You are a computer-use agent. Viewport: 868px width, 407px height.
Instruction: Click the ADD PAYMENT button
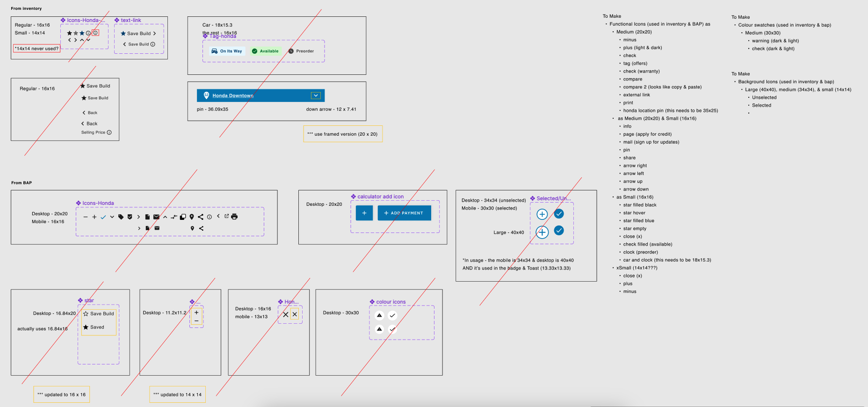(x=405, y=213)
